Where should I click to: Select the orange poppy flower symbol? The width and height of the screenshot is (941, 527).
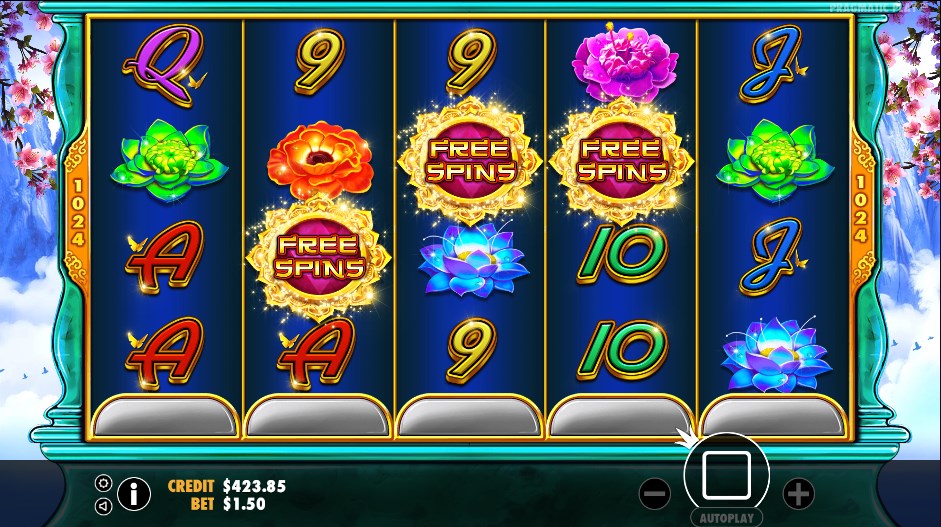pos(320,162)
